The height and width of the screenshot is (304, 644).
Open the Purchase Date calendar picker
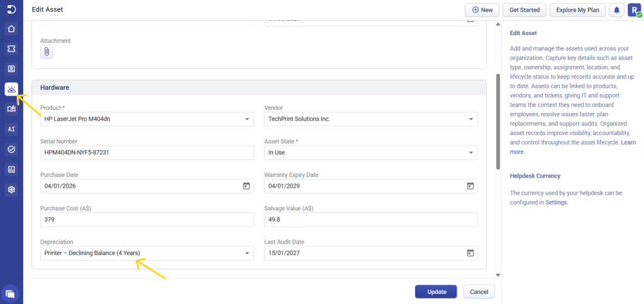pos(246,186)
